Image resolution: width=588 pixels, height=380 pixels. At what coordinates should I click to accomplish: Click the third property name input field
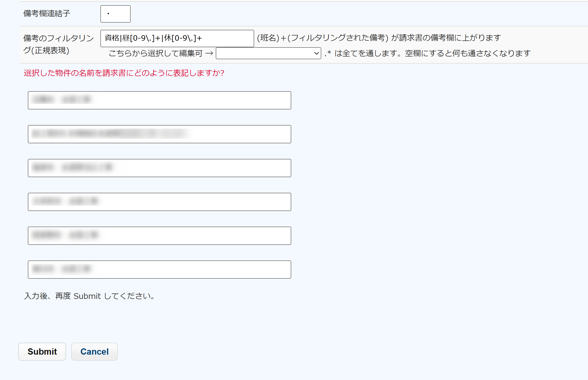(x=159, y=168)
